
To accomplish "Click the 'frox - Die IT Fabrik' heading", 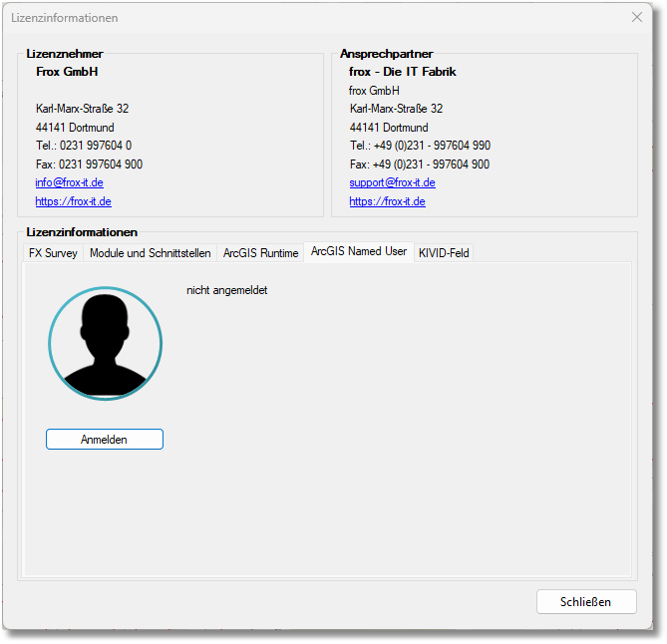I will coord(402,72).
